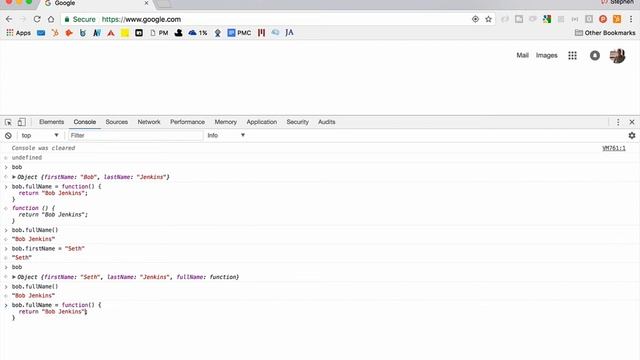Switch to the Audits tab
The height and width of the screenshot is (360, 640).
pyautogui.click(x=327, y=122)
